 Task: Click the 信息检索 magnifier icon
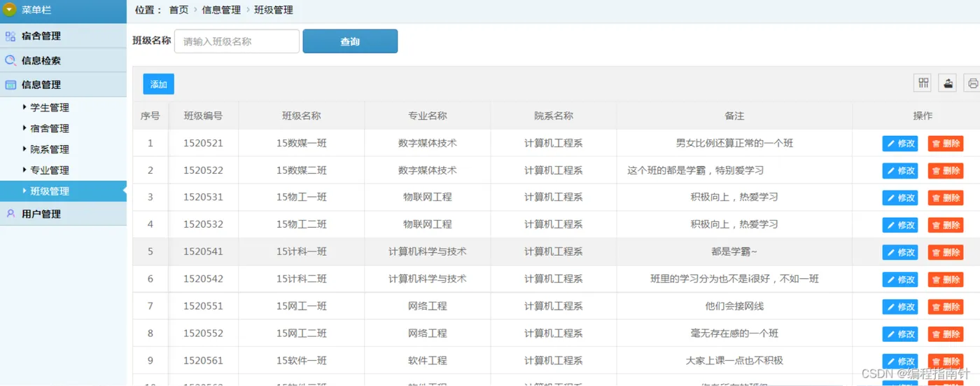coord(10,60)
